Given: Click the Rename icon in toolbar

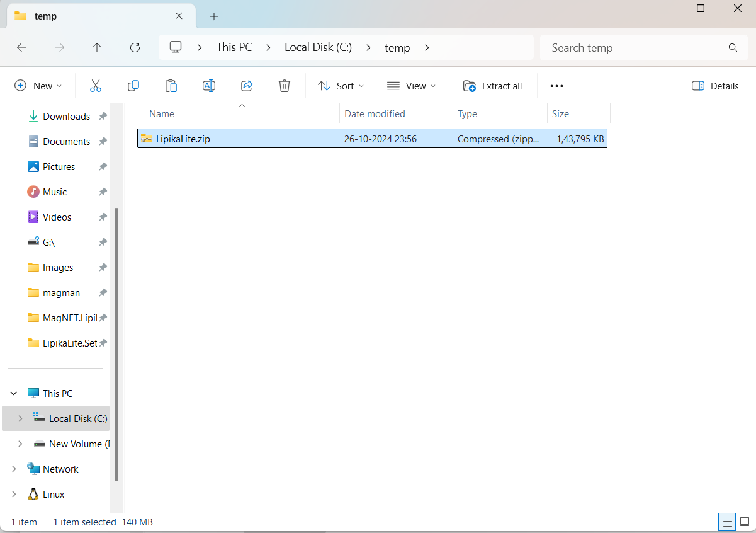Looking at the screenshot, I should 209,86.
